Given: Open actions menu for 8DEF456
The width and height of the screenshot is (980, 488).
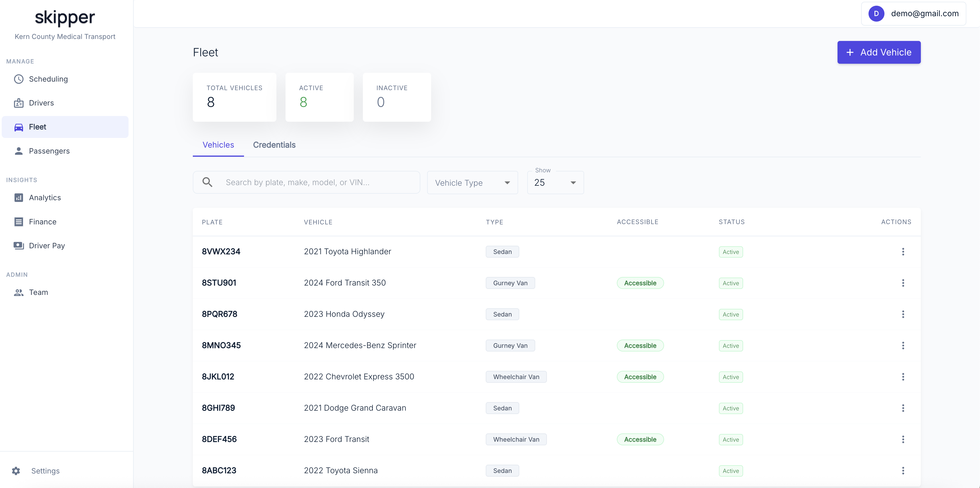Looking at the screenshot, I should click(903, 439).
